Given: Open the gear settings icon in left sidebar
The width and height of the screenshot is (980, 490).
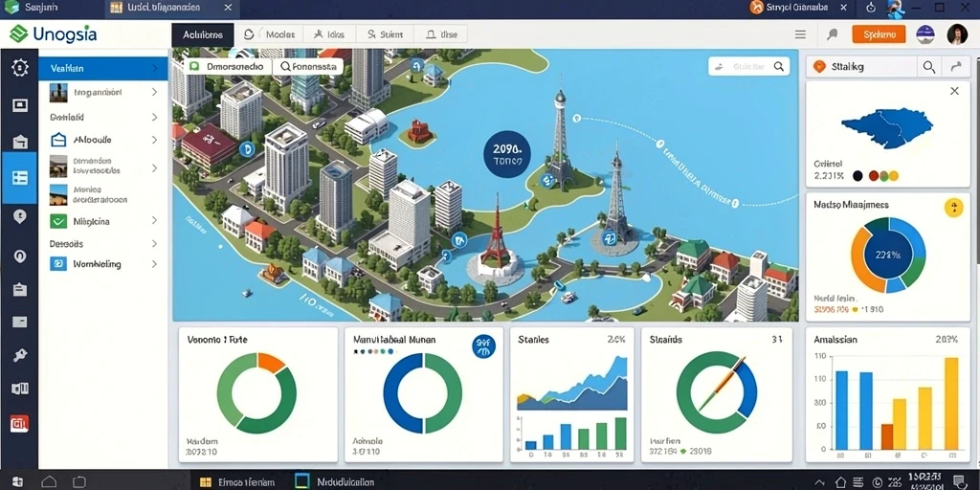Looking at the screenshot, I should click(x=20, y=68).
